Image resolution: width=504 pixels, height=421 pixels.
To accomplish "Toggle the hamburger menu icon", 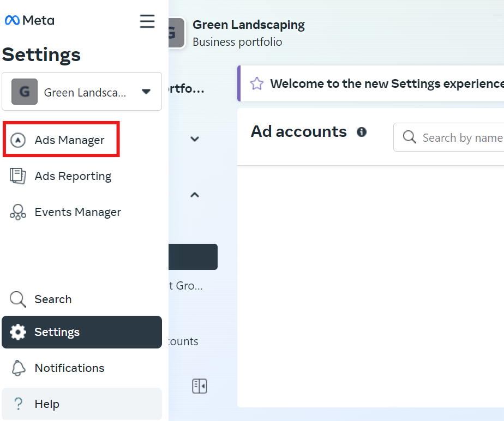I will click(x=147, y=21).
